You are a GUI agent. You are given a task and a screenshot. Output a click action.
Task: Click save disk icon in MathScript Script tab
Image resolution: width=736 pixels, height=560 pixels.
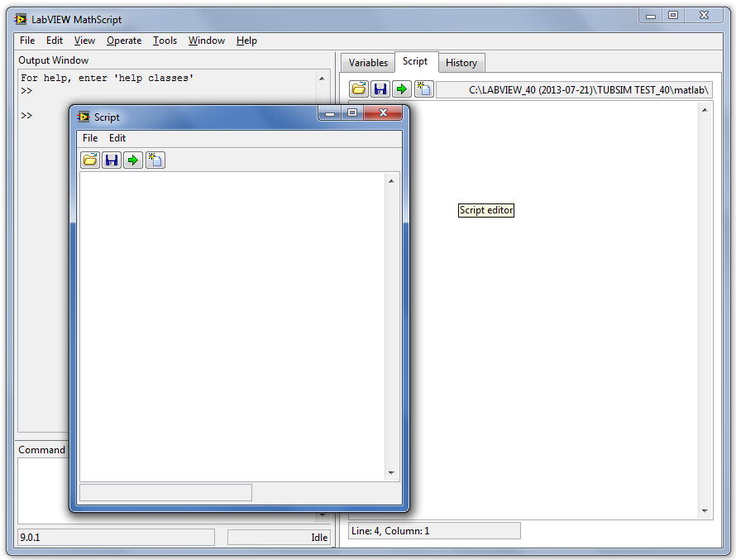pyautogui.click(x=380, y=89)
